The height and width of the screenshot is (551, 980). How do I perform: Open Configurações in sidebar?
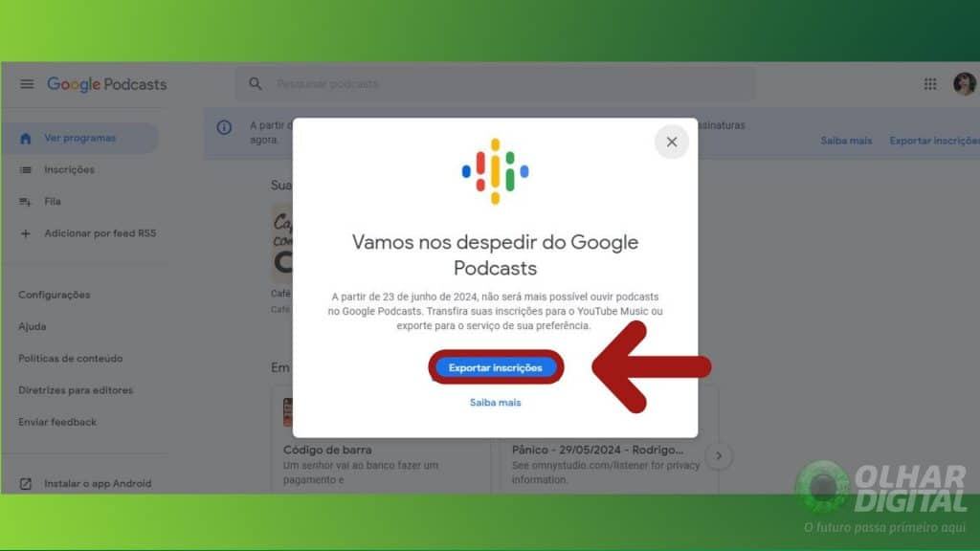click(x=55, y=295)
